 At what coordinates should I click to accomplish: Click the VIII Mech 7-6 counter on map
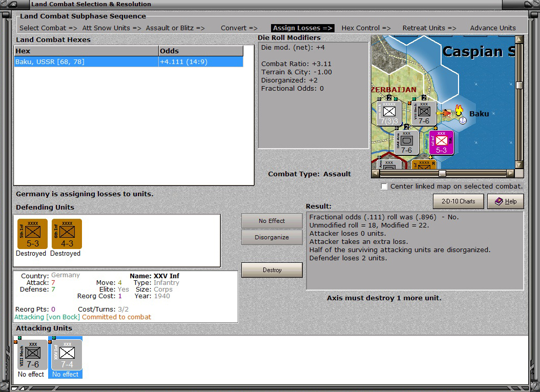click(424, 113)
